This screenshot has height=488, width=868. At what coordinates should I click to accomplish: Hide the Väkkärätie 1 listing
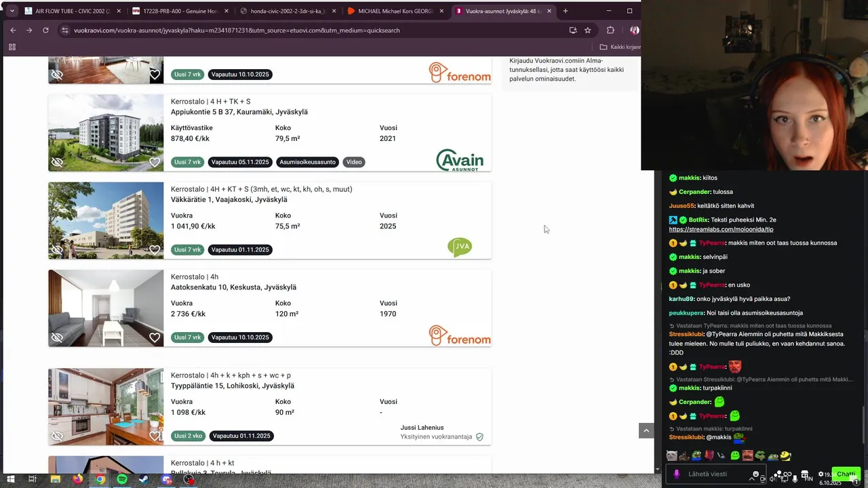pyautogui.click(x=58, y=250)
